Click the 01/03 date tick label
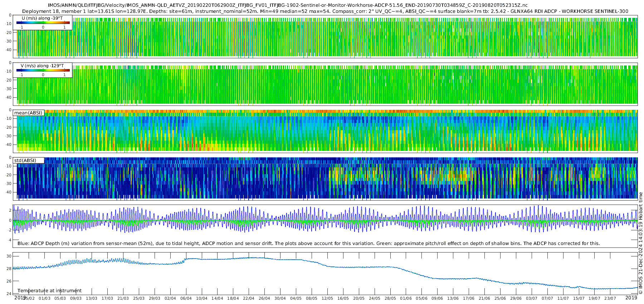The image size is (644, 304). pyautogui.click(x=44, y=298)
